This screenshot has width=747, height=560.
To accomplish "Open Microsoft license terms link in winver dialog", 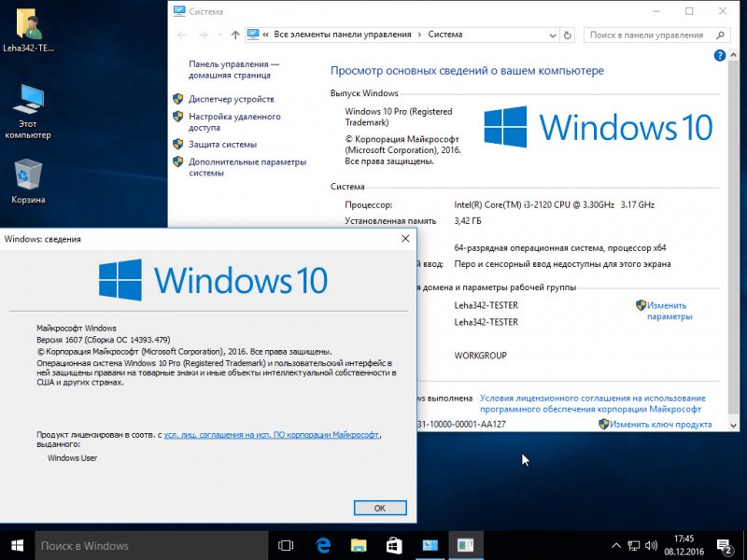I will [x=272, y=435].
